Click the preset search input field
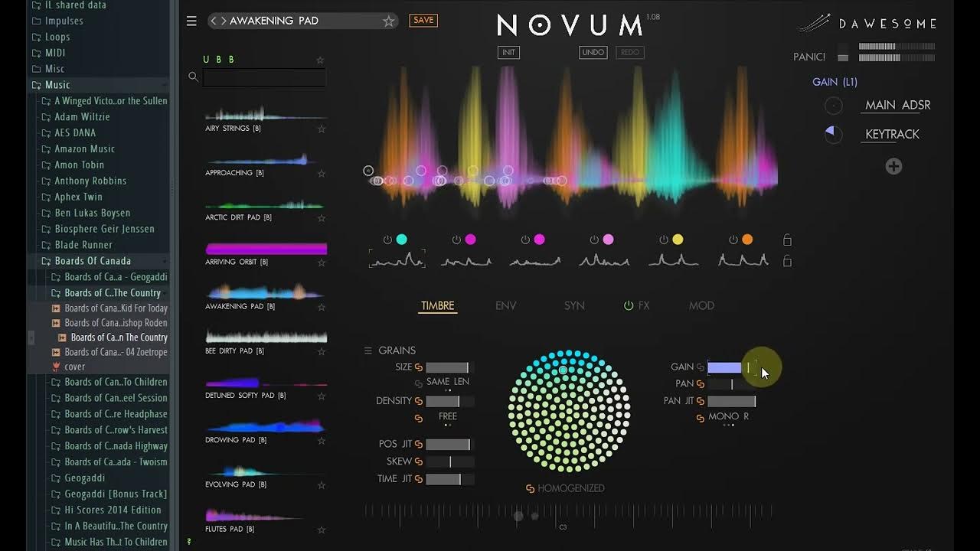 tap(264, 77)
